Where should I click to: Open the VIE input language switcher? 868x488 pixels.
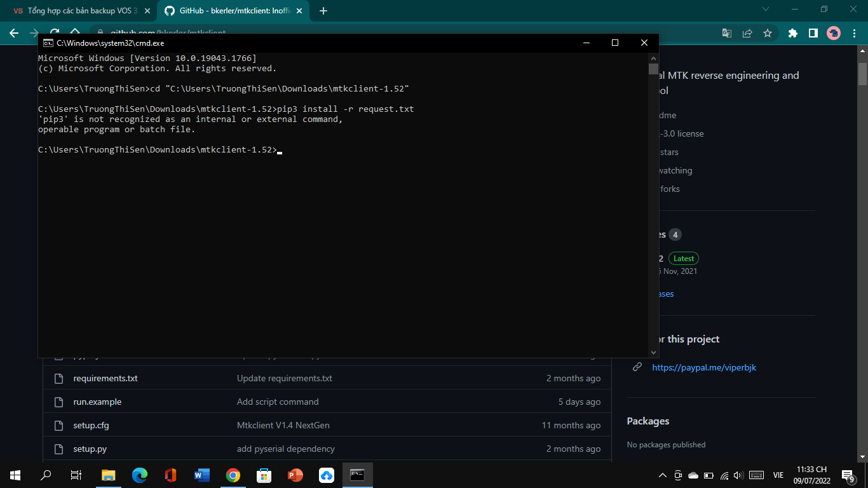pos(778,475)
